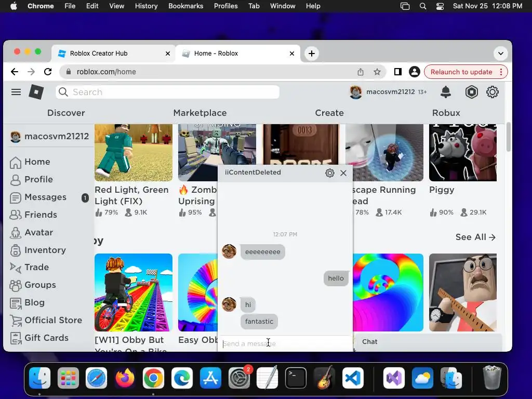Image resolution: width=532 pixels, height=399 pixels.
Task: Click the page vertical scrollbar
Action: [508, 137]
